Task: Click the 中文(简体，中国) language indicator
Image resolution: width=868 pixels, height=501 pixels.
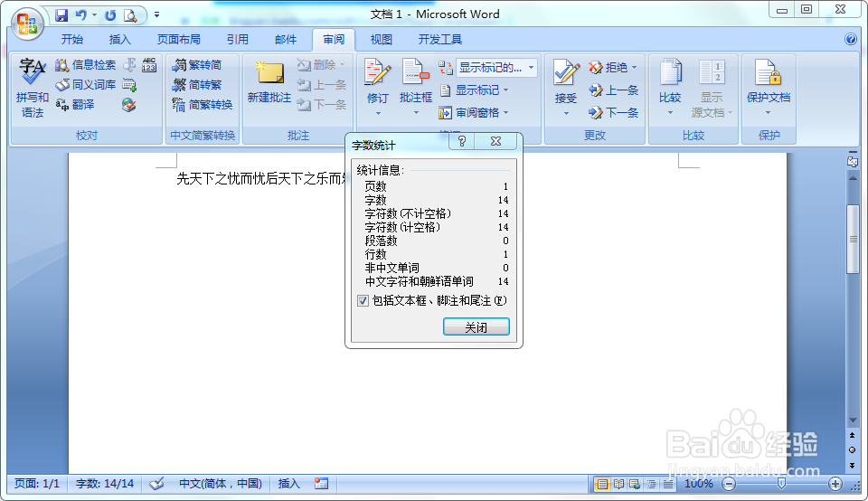Action: pyautogui.click(x=221, y=484)
